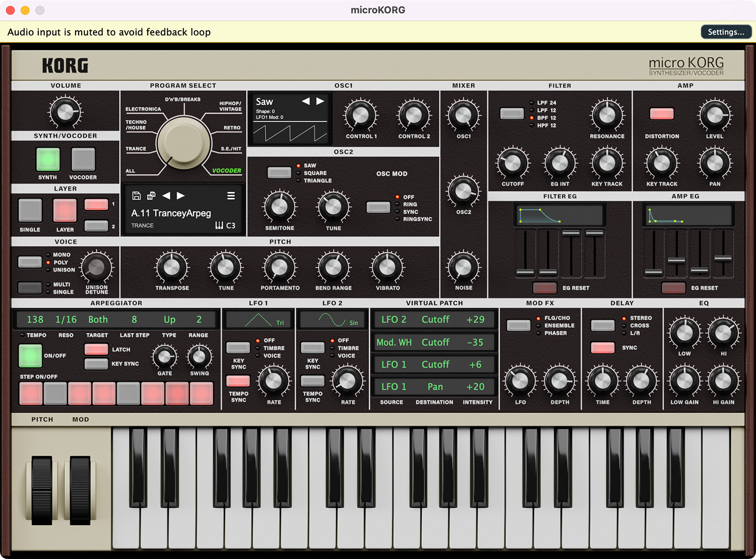The width and height of the screenshot is (756, 559).
Task: Open LFO 2 Sin waveform display
Action: point(332,320)
